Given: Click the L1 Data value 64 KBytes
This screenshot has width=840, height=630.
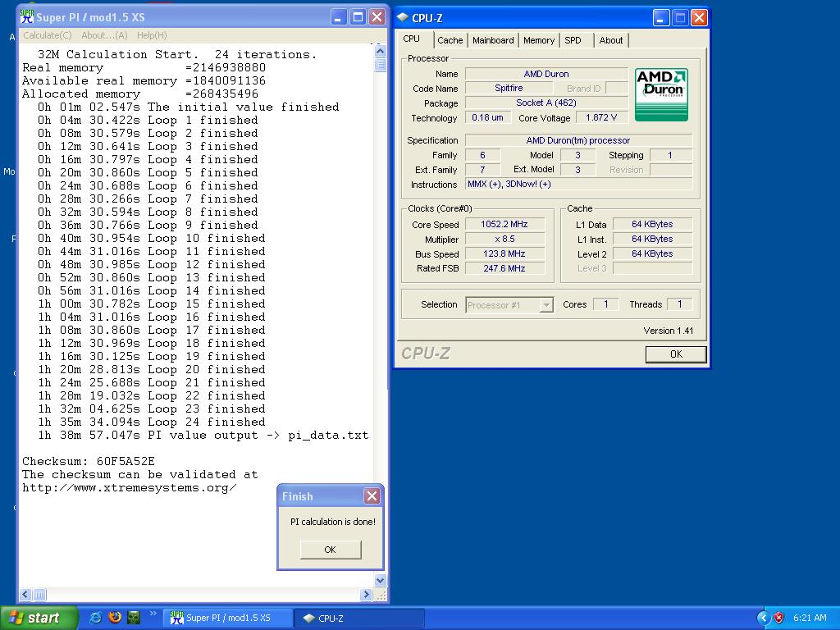Looking at the screenshot, I should point(652,225).
